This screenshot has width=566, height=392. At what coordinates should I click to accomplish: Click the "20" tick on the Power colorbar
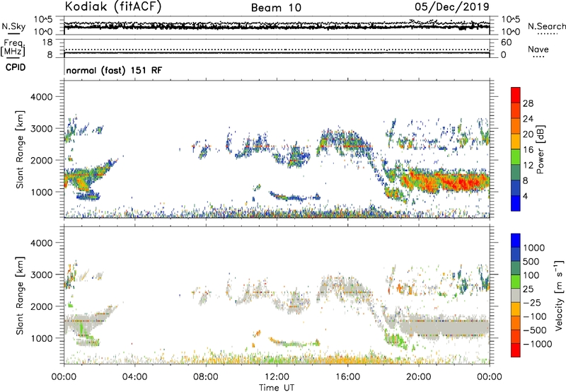click(x=528, y=134)
